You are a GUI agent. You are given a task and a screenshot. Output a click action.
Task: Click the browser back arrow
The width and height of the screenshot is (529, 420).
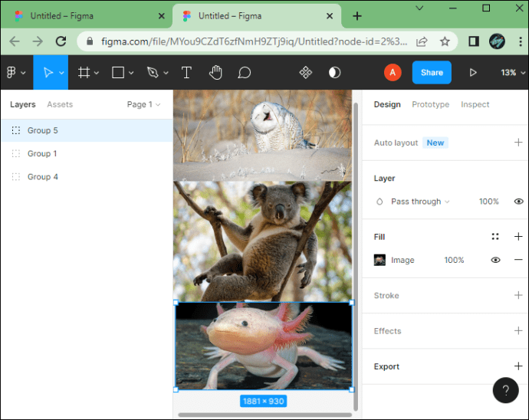point(15,41)
